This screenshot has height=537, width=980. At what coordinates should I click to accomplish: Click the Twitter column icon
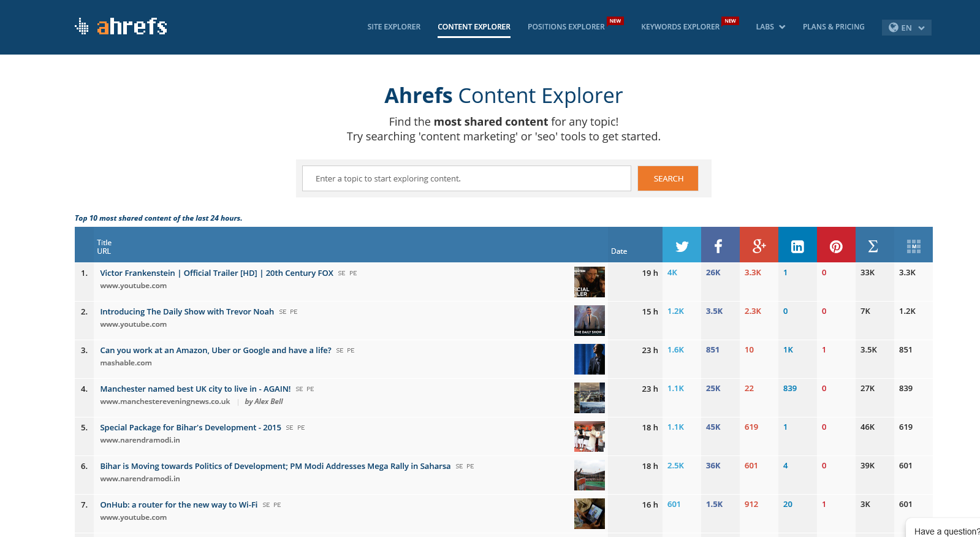682,246
